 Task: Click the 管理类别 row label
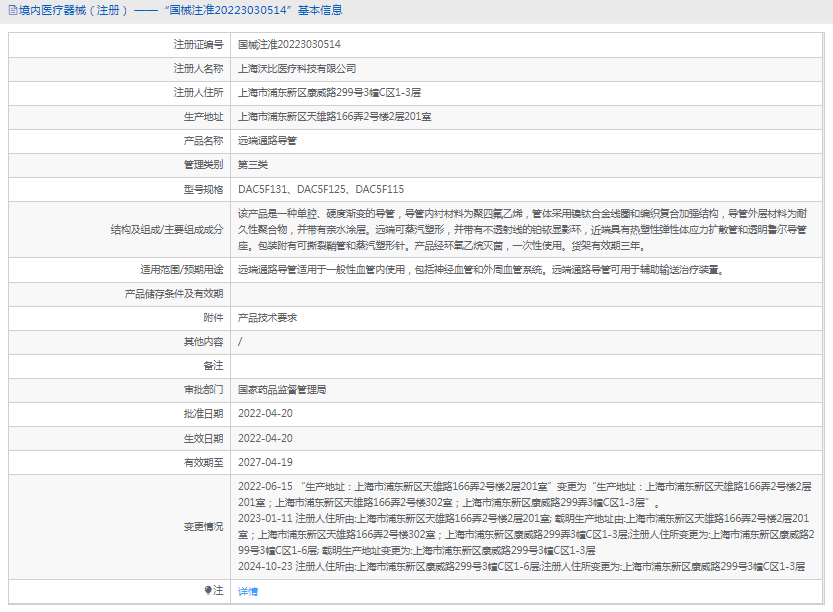click(203, 165)
